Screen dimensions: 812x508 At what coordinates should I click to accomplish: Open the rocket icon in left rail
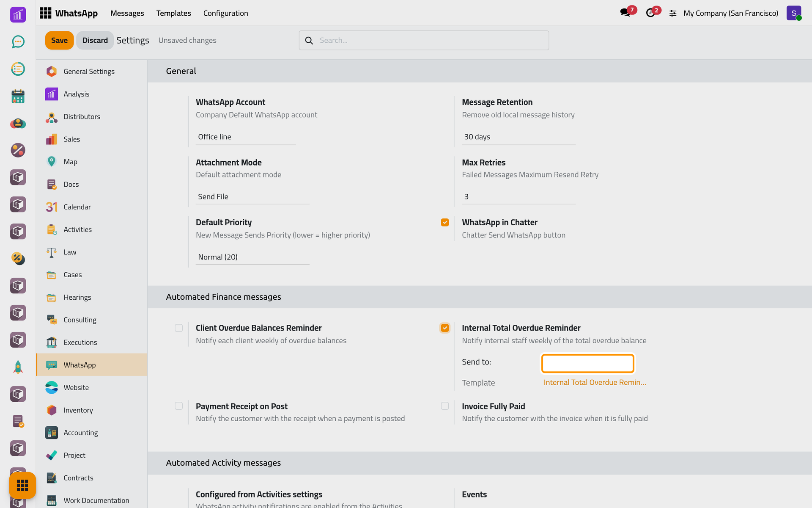[18, 367]
